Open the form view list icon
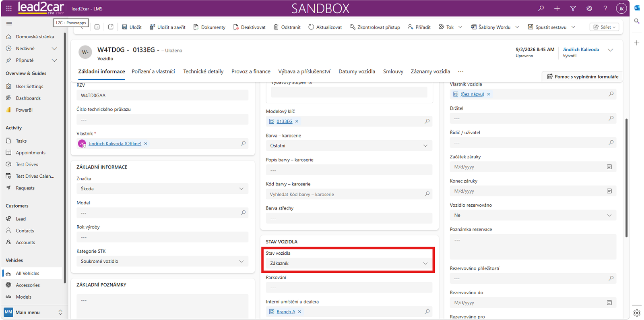This screenshot has width=644, height=320. [x=97, y=27]
